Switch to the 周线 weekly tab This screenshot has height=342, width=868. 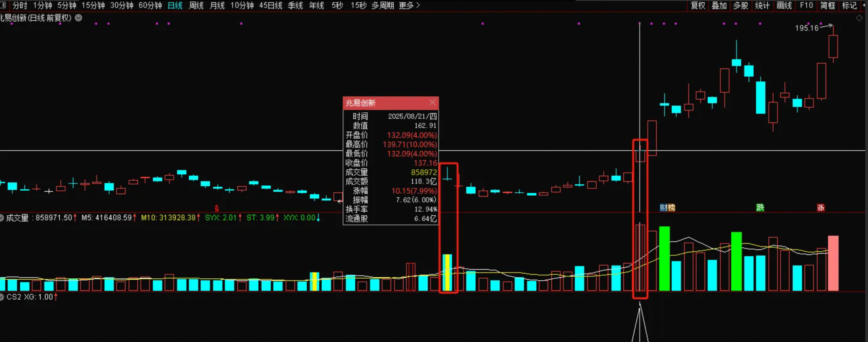point(196,6)
